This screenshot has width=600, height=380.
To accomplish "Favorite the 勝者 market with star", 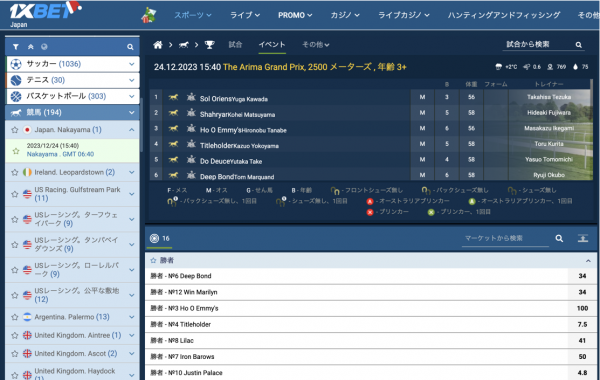I will 153,260.
